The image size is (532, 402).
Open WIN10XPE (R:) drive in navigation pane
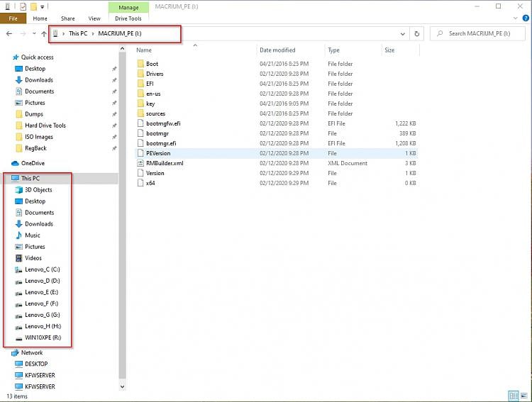[x=43, y=337]
